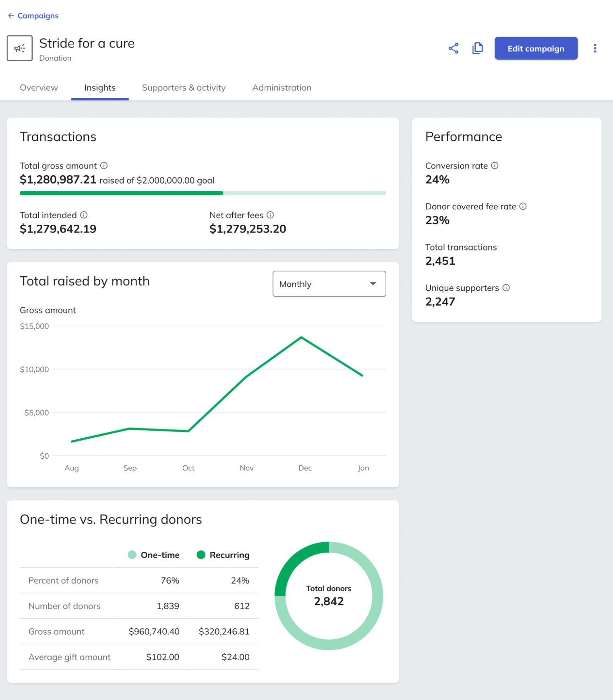The image size is (613, 700).
Task: Click info icon beside Donor covered fee rate
Action: pyautogui.click(x=523, y=206)
